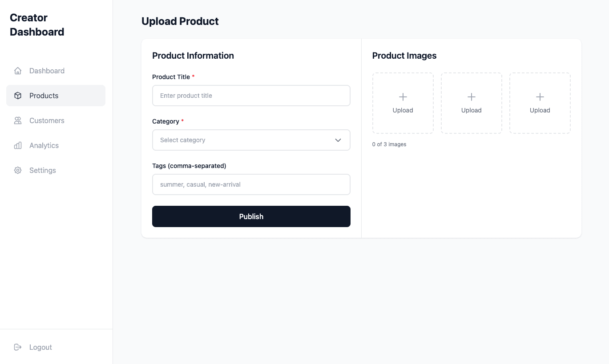Viewport: 609px width, 364px height.
Task: Focus the Product Title input field
Action: [251, 95]
